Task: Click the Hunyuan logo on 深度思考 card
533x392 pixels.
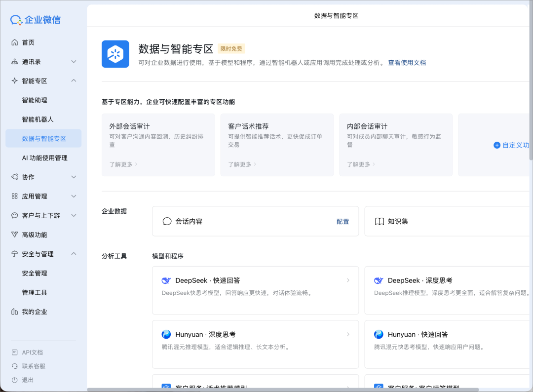Action: click(x=166, y=335)
